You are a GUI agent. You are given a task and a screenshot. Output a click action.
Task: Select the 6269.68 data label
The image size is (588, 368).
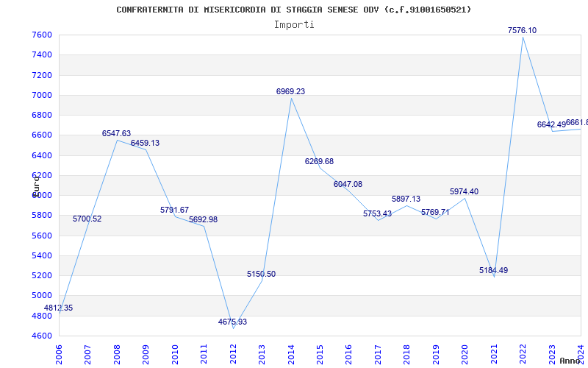coord(319,161)
